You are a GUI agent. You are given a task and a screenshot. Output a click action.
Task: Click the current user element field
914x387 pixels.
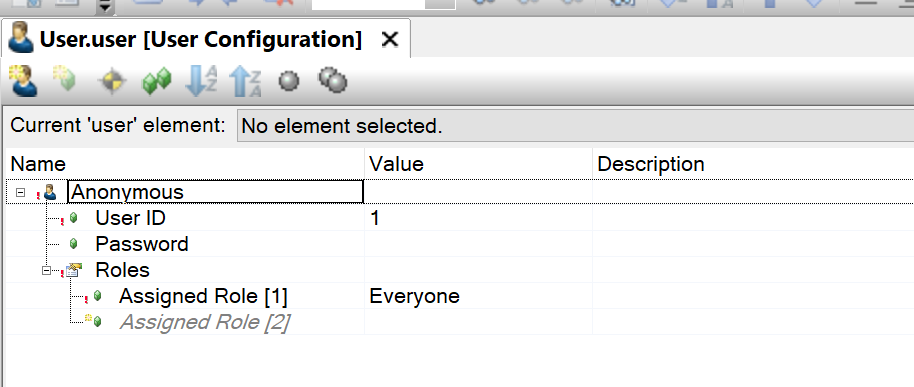[x=575, y=126]
